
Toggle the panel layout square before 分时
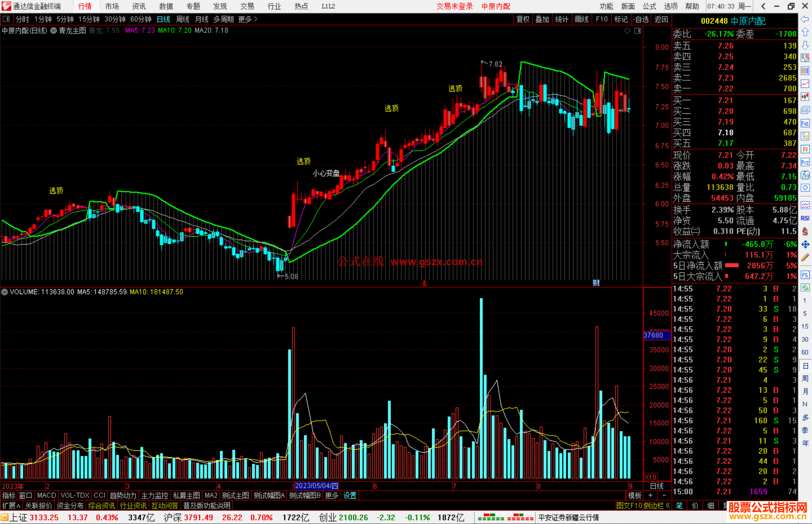[x=6, y=19]
